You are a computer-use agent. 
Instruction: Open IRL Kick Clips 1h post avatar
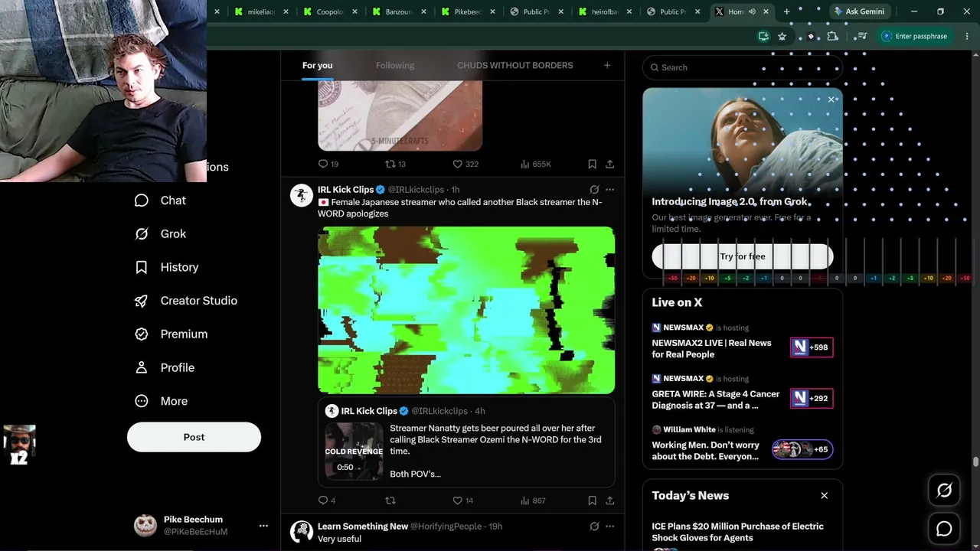pos(302,195)
